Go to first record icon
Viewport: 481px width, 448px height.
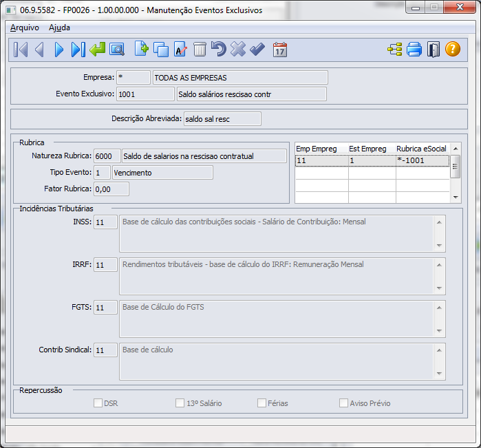tap(21, 50)
